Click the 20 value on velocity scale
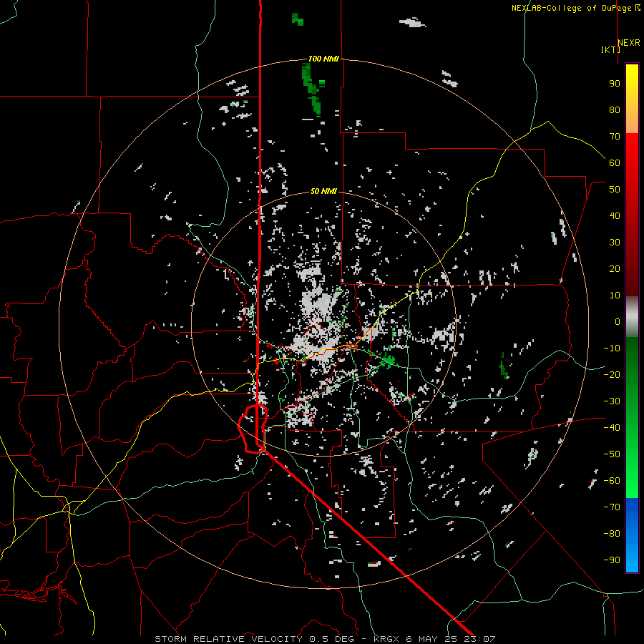The image size is (644, 644). 615,268
